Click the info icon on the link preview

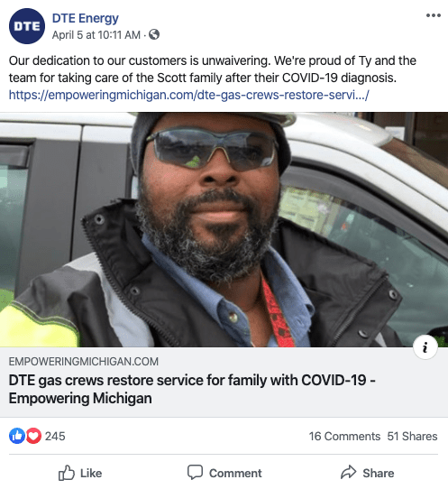coord(425,347)
